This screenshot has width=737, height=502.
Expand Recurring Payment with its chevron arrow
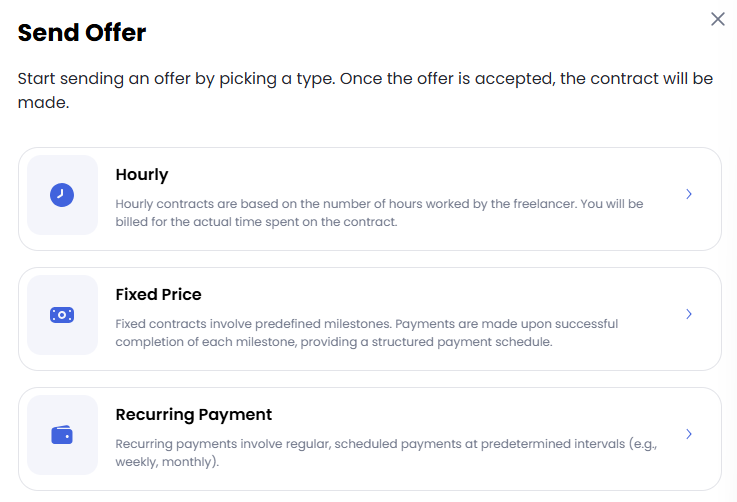coord(689,434)
